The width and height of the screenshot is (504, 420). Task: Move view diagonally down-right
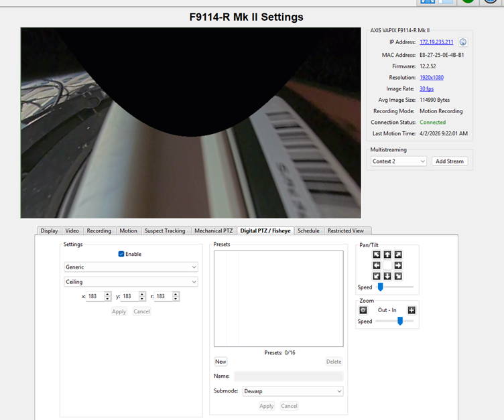[x=398, y=276]
